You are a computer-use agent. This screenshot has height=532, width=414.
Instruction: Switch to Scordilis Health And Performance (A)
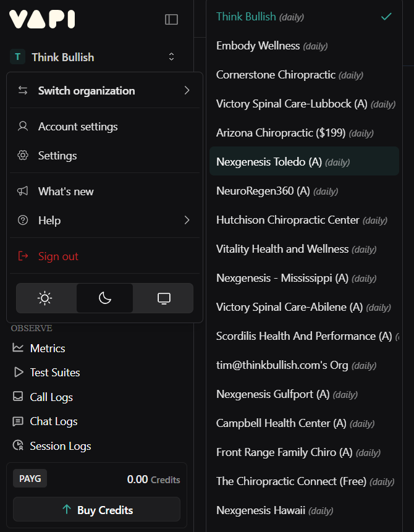pos(304,336)
